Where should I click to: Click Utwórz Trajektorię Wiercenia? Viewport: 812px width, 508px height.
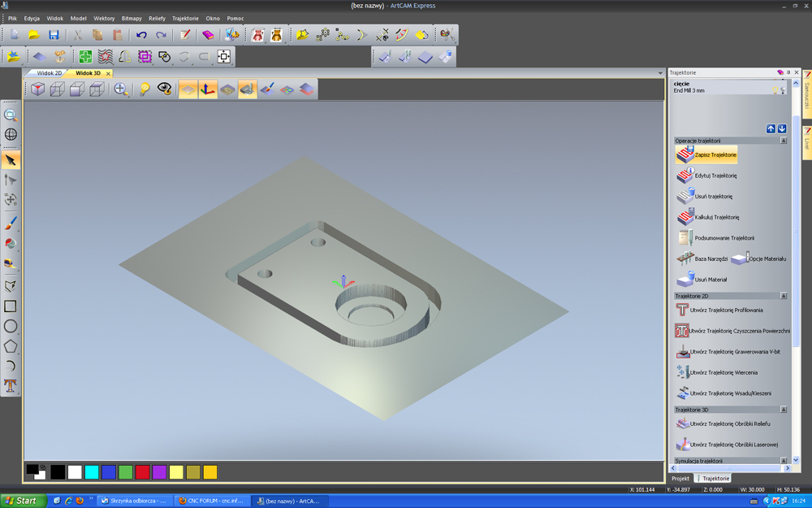(717, 372)
